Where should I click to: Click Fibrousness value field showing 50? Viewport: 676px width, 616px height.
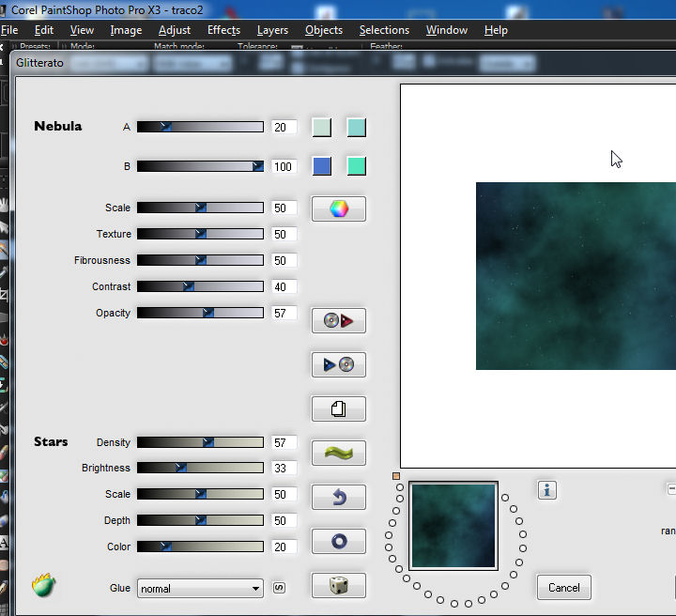point(284,261)
